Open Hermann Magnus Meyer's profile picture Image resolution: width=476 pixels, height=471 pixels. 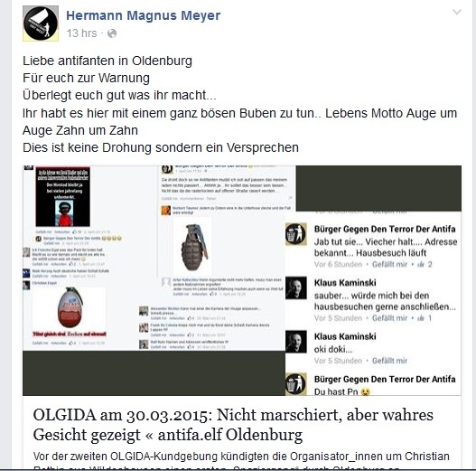pos(41,24)
